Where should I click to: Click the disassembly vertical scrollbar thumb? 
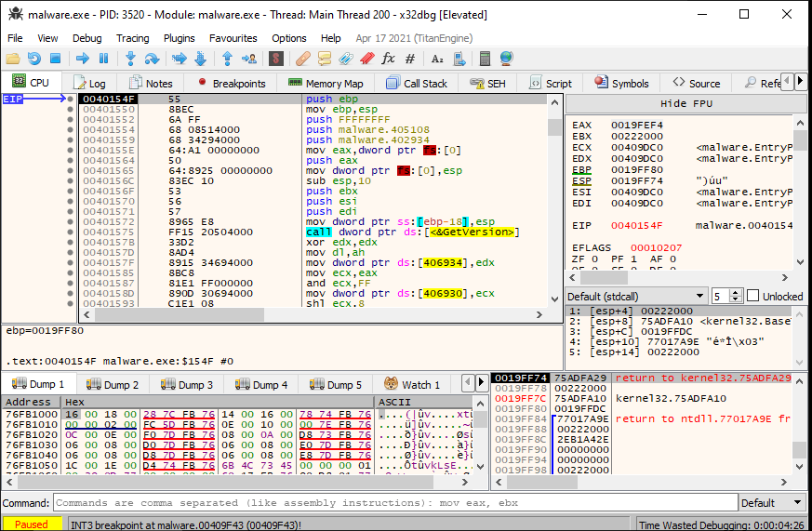(554, 126)
